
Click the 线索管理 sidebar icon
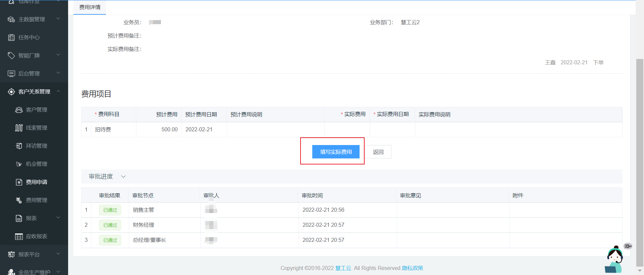(19, 128)
